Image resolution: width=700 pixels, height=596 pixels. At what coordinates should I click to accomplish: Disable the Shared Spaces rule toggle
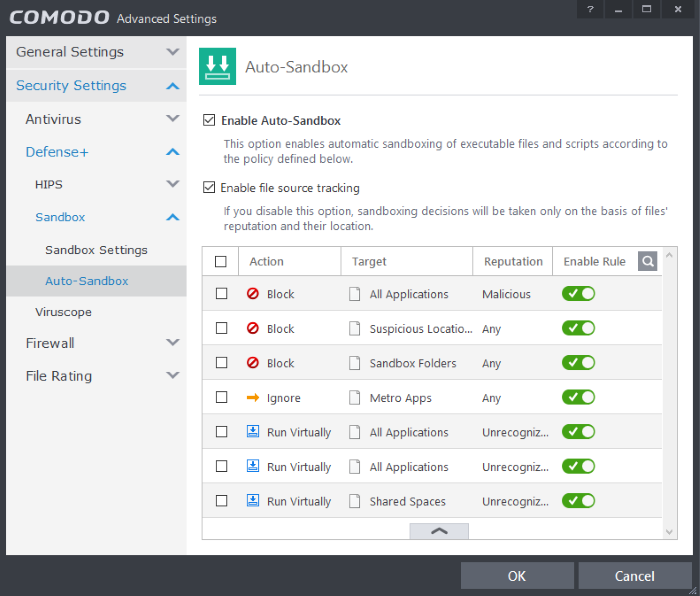578,500
